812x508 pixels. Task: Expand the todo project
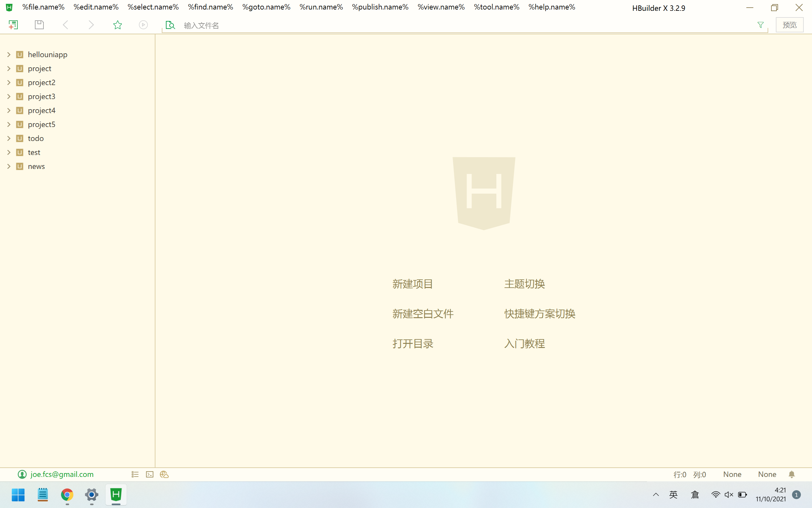coord(9,138)
